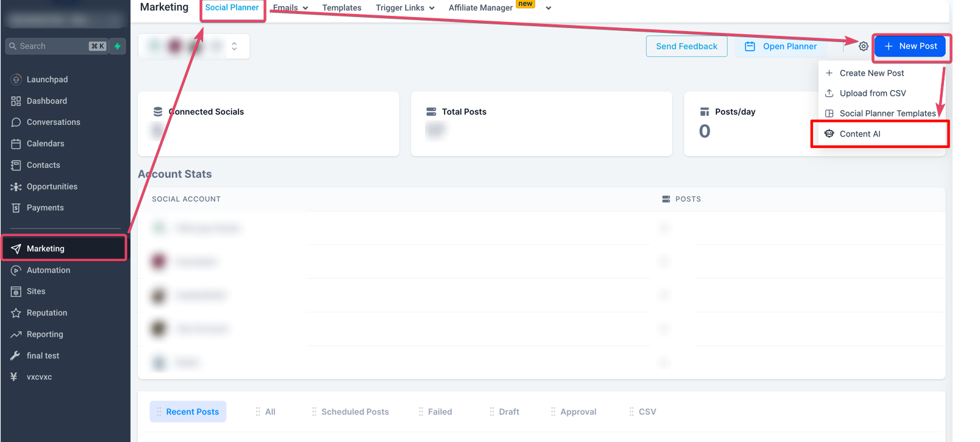Image resolution: width=980 pixels, height=442 pixels.
Task: Click the Posts/day value 0
Action: pos(704,131)
